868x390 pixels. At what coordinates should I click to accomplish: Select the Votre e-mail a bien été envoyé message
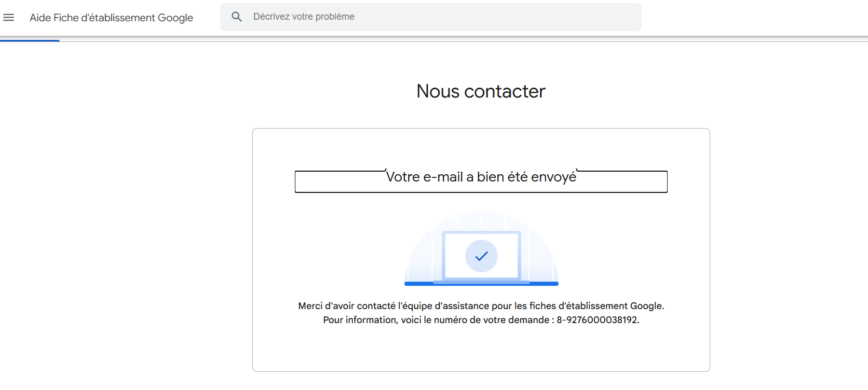[481, 177]
